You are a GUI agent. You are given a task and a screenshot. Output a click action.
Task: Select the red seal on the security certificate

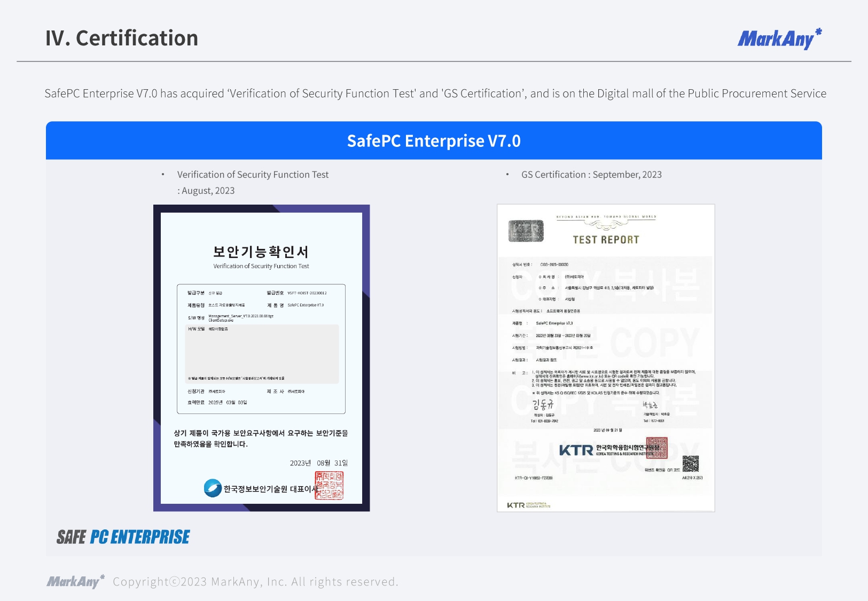329,485
